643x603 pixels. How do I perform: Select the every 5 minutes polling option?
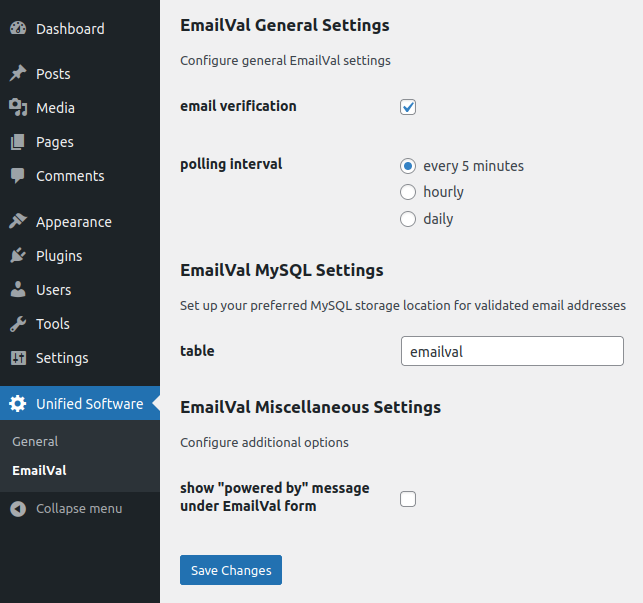408,166
